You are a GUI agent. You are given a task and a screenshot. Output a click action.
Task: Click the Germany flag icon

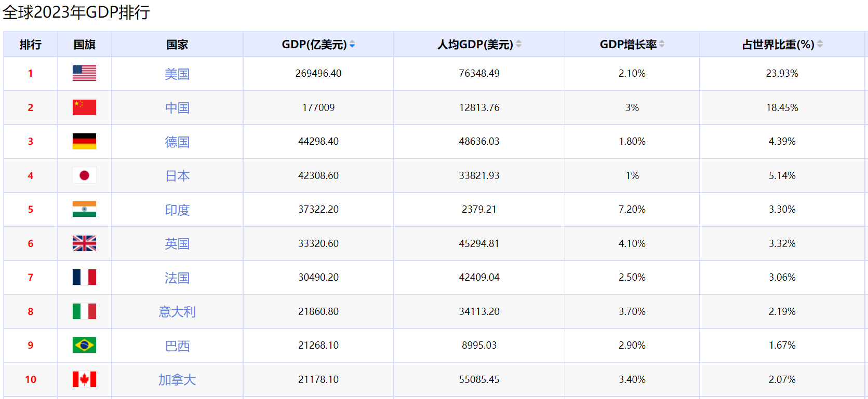point(84,141)
